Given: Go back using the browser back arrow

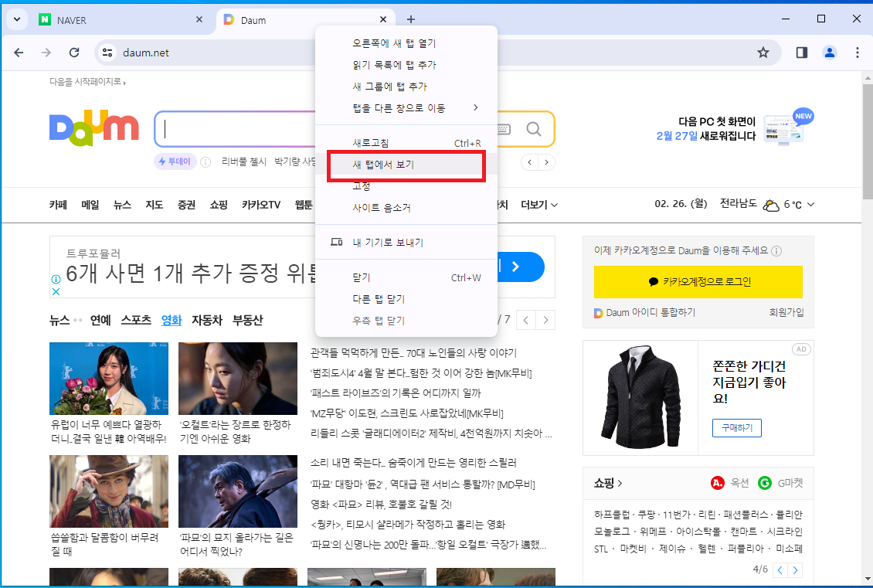Looking at the screenshot, I should click(19, 53).
